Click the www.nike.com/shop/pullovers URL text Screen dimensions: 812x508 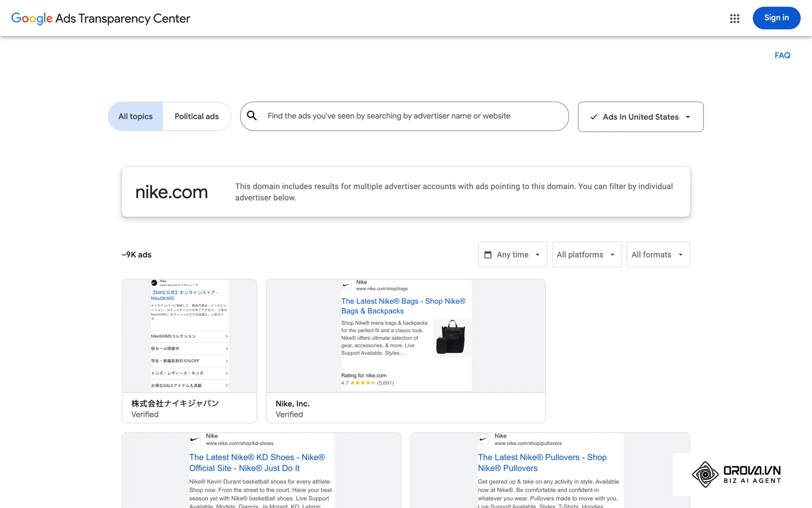528,443
